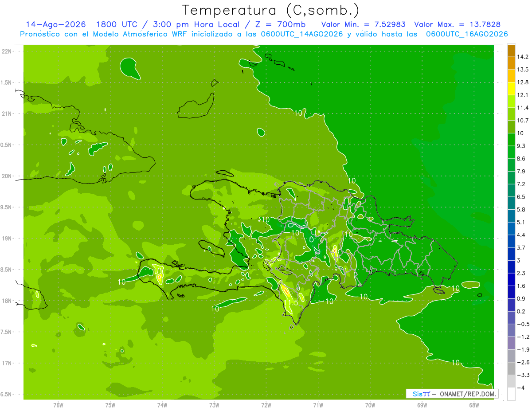Click the 73W longitude axis label
This screenshot has width=532, height=411.
[214, 405]
